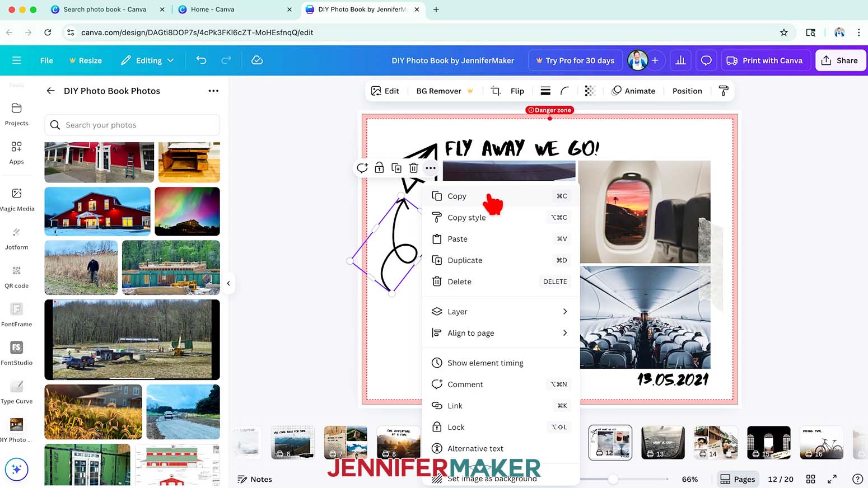
Task: Add collaborator with the plus icon
Action: [655, 60]
